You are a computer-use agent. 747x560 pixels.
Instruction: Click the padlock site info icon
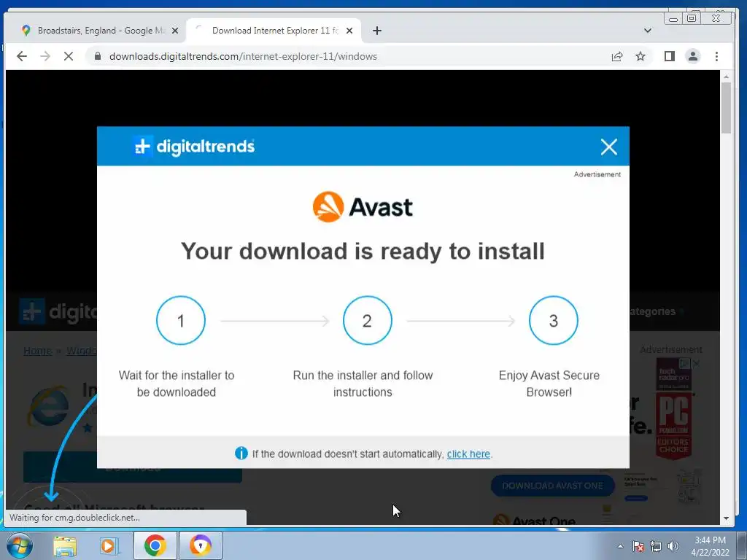tap(98, 56)
